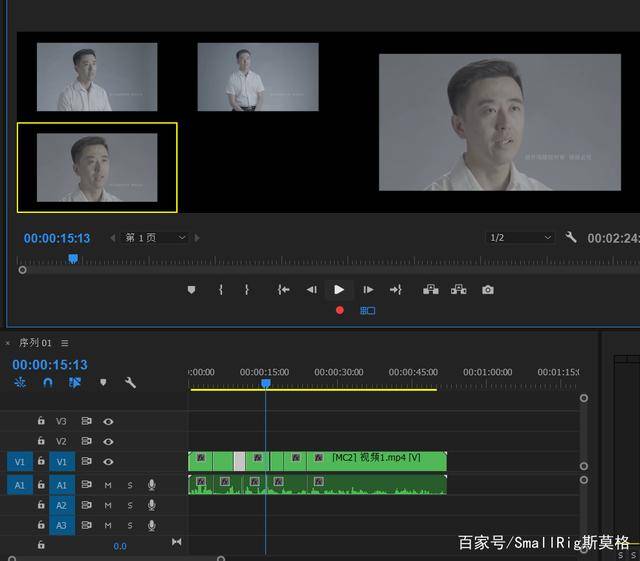Click the red multi-camera record button

click(340, 311)
